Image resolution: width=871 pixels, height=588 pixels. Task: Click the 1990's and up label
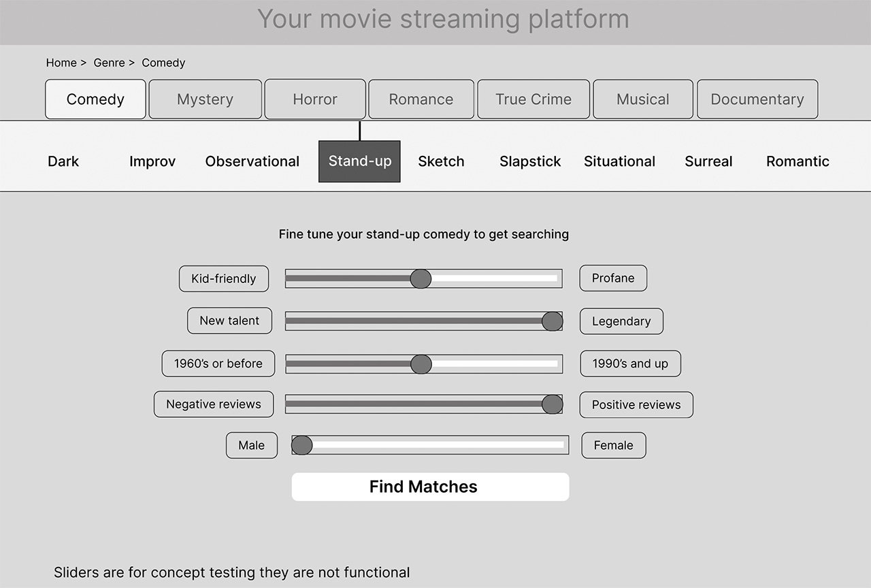tap(630, 363)
